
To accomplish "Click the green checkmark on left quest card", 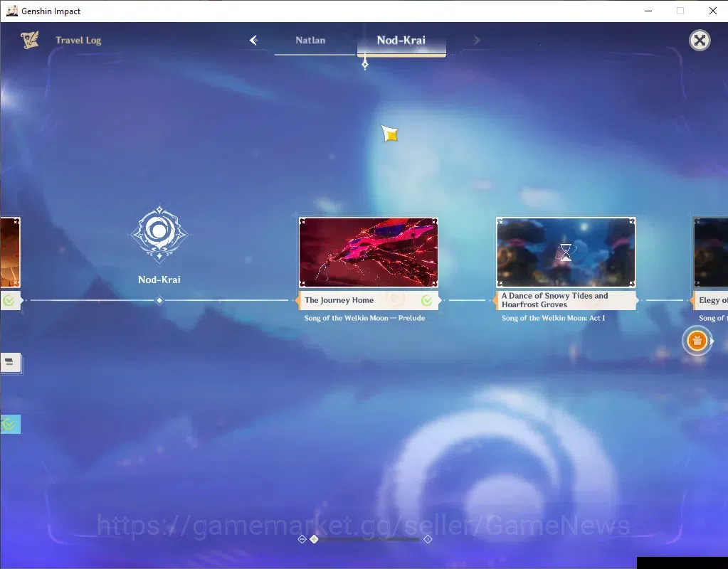I will point(9,301).
